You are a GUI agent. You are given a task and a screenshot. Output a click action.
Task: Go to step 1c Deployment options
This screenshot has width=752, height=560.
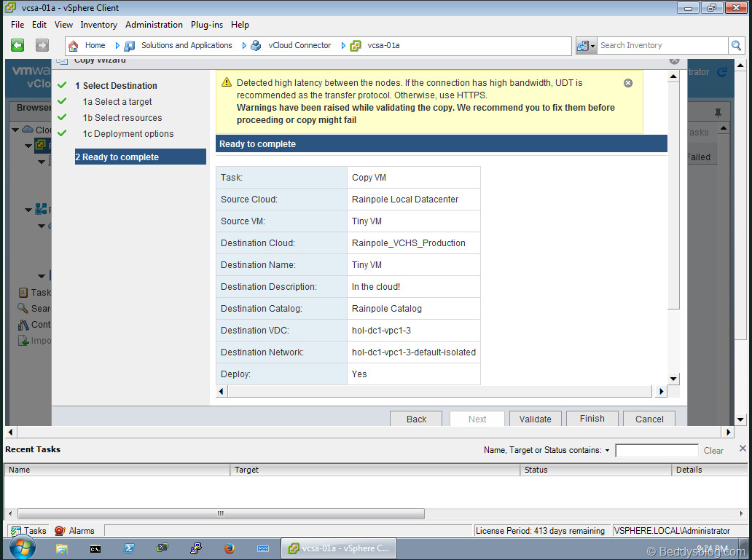point(128,134)
